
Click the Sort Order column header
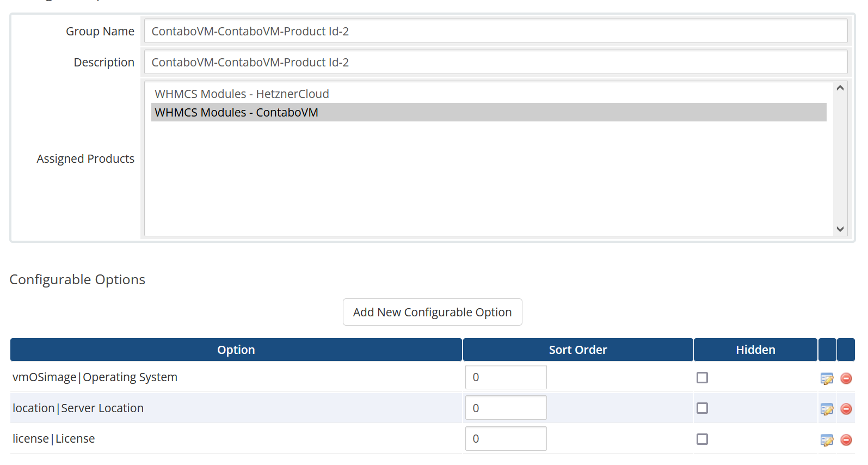(x=578, y=350)
